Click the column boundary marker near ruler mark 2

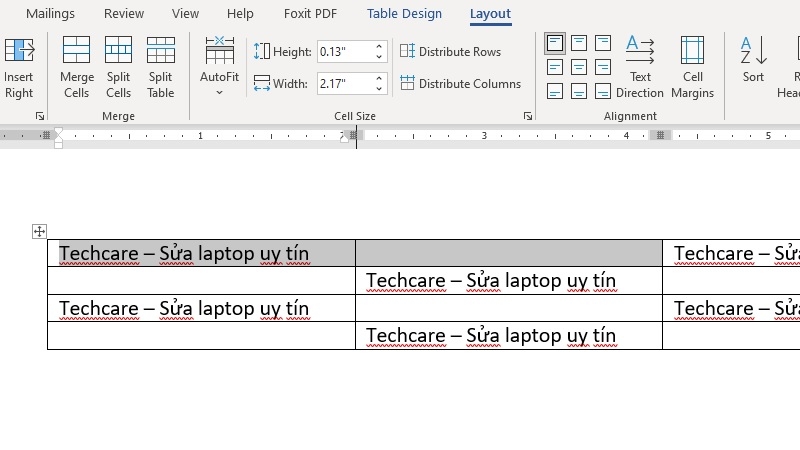coord(353,135)
